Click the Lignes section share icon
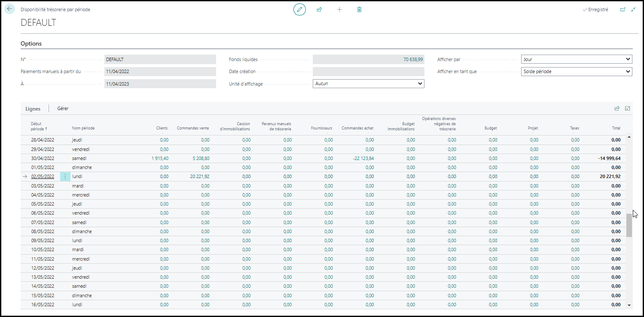This screenshot has height=317, width=644. (617, 109)
